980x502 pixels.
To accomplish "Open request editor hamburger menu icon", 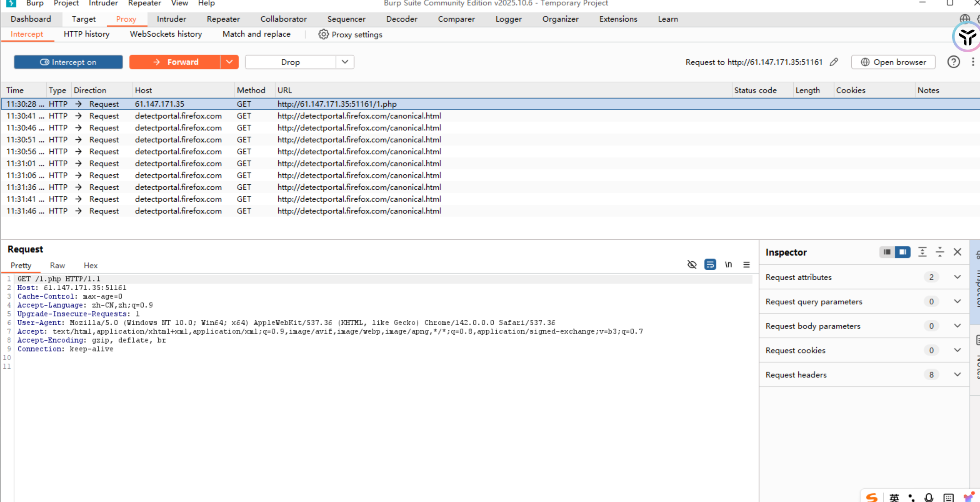I will click(x=746, y=264).
